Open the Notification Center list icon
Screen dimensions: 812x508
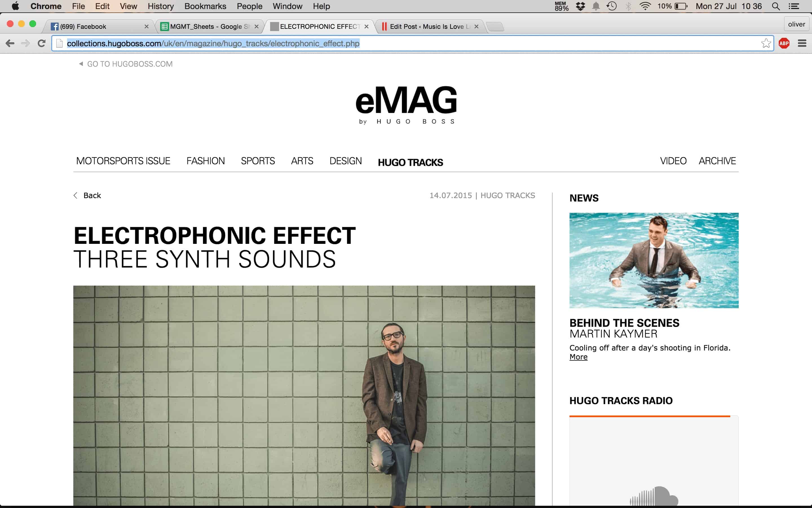coord(794,6)
